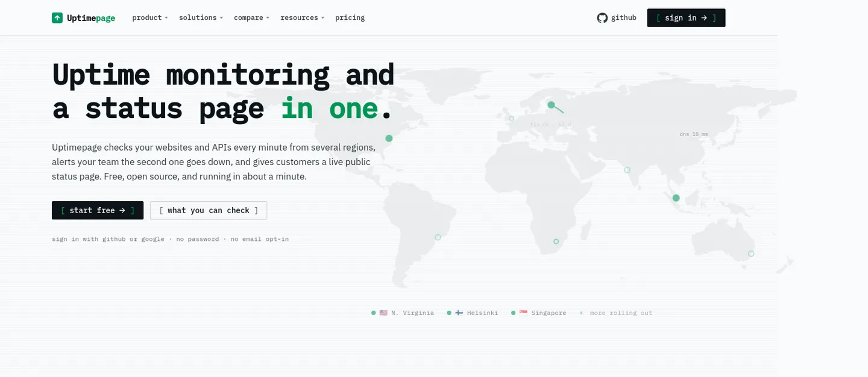Click the hollow marker in India

pyautogui.click(x=627, y=170)
